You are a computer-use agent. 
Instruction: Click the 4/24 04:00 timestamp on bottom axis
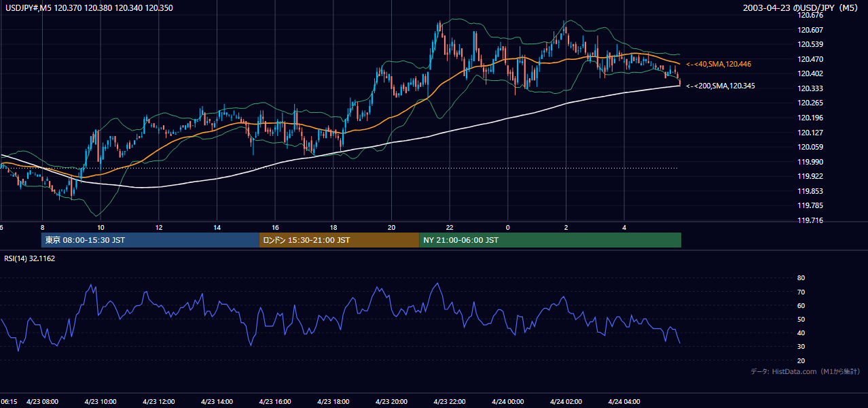click(624, 401)
